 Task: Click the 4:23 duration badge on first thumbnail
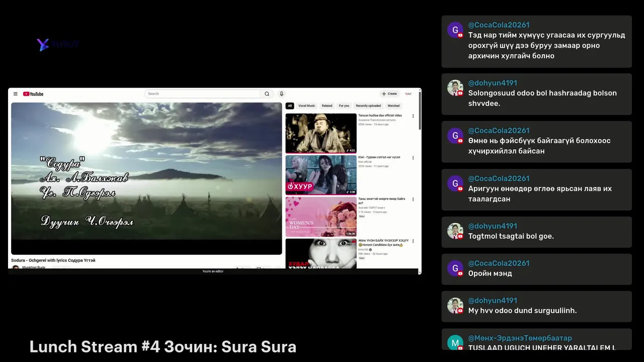click(351, 150)
